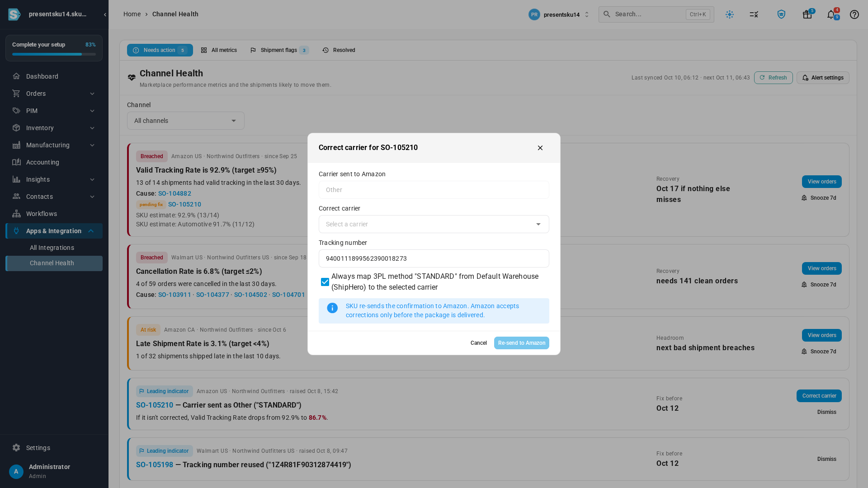The height and width of the screenshot is (488, 868).
Task: Open Alert settings
Action: click(823, 78)
